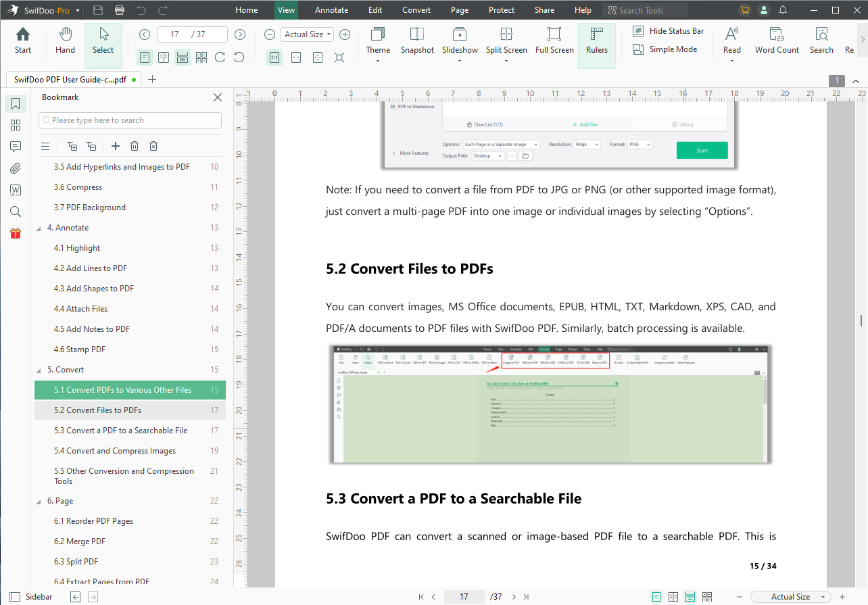Click the bookmark search field

click(x=130, y=120)
